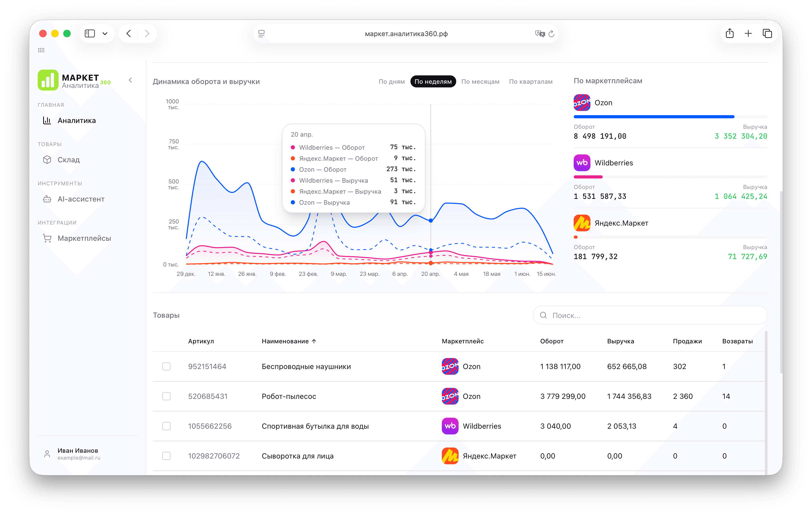Go back with the browser back arrow
812x514 pixels.
tap(128, 33)
